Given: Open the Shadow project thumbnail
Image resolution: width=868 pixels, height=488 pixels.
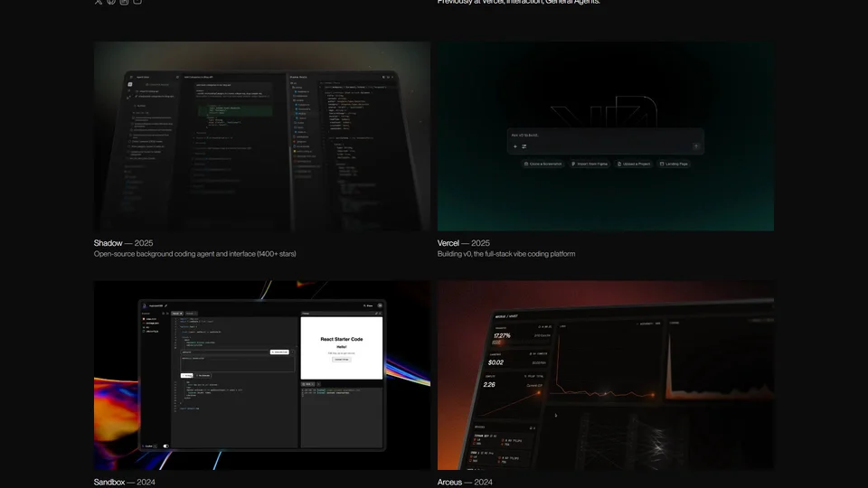Looking at the screenshot, I should click(x=262, y=136).
